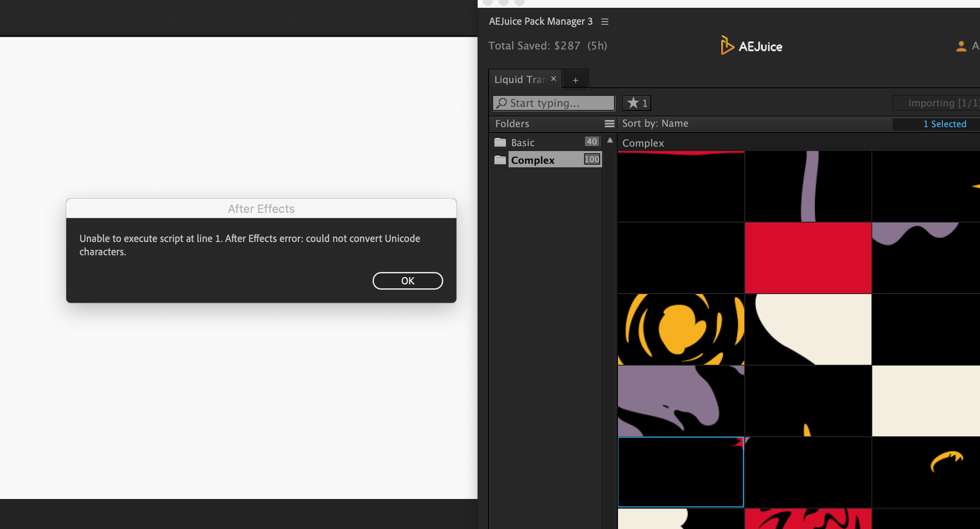Open the user account icon
The width and height of the screenshot is (980, 529).
[961, 46]
